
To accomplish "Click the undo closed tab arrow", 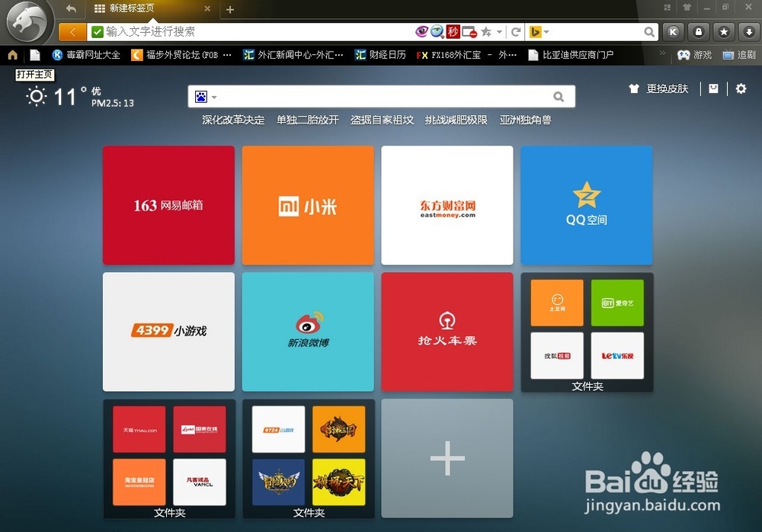I will [71, 8].
